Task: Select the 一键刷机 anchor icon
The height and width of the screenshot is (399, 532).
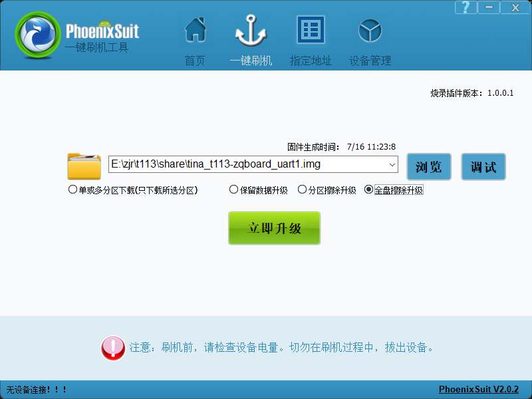Action: coord(251,31)
